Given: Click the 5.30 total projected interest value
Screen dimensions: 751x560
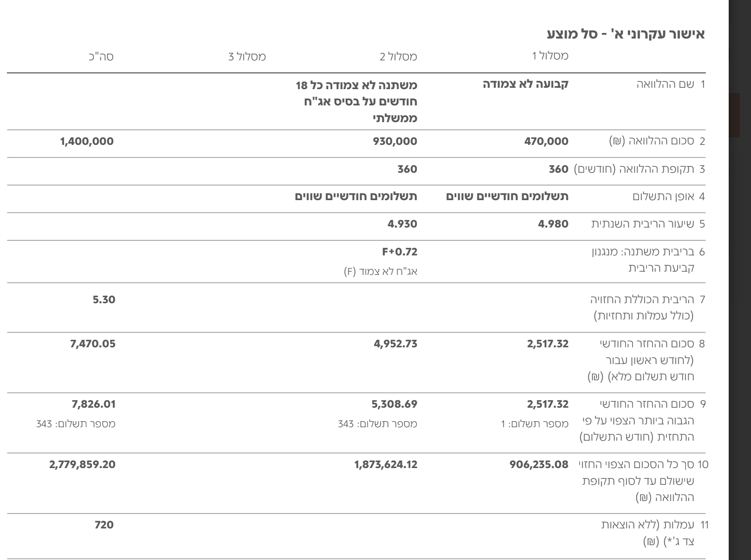Looking at the screenshot, I should click(104, 300).
